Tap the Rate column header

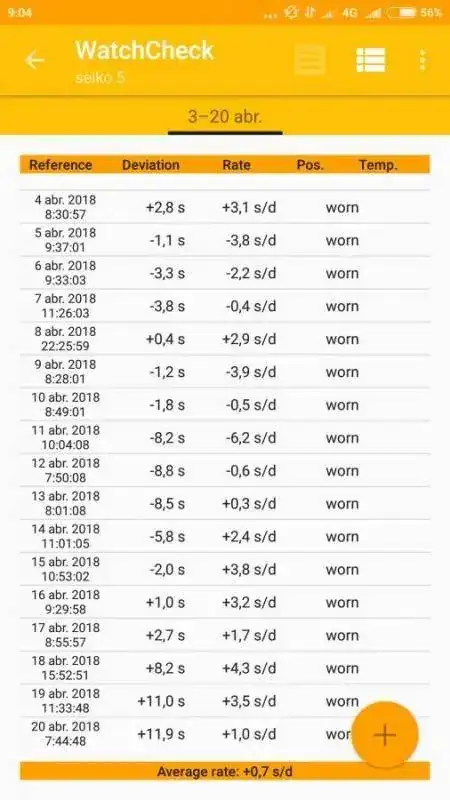click(x=236, y=165)
